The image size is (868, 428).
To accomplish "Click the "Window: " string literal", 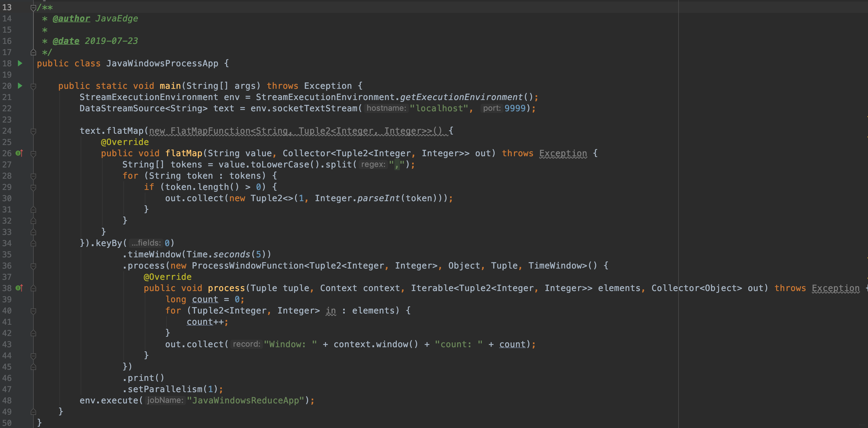I will [x=290, y=344].
